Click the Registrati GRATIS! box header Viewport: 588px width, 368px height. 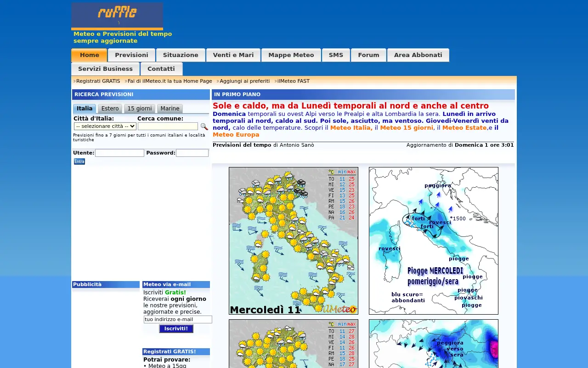click(x=176, y=352)
